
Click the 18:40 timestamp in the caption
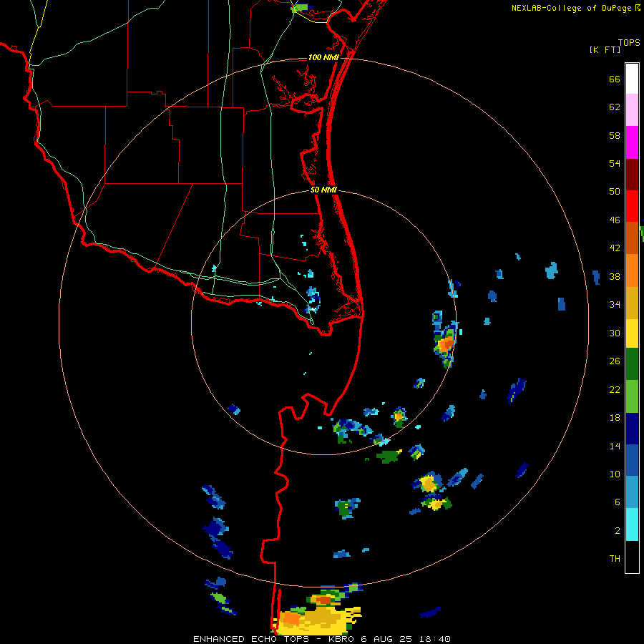click(434, 639)
